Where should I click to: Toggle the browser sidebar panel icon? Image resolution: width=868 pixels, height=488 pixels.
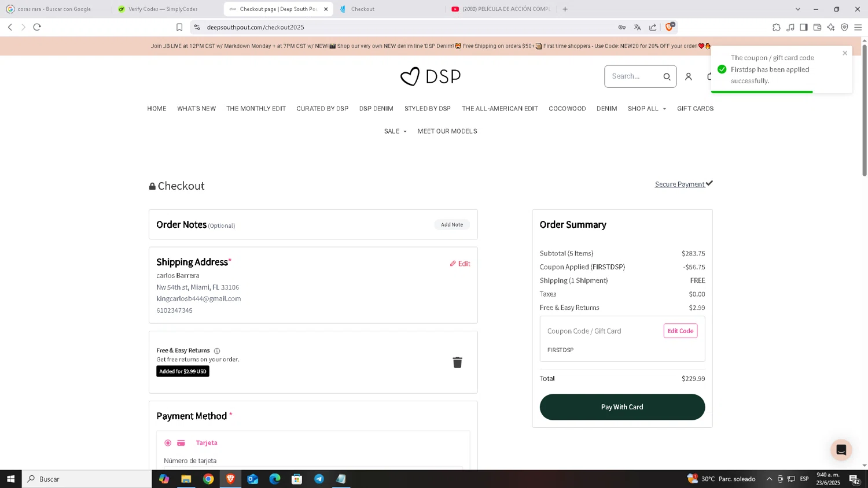point(804,27)
